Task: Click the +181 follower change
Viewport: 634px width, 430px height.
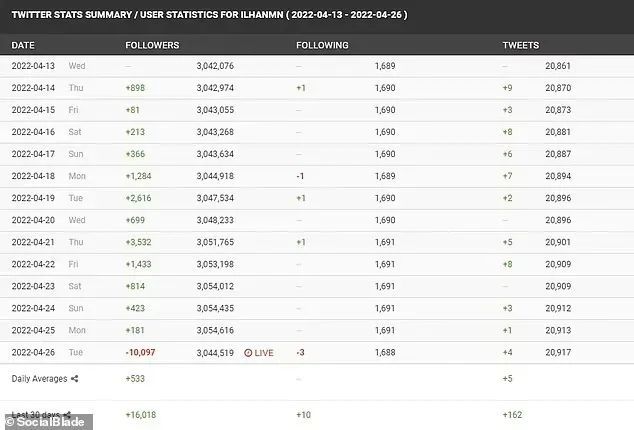Action: click(135, 330)
